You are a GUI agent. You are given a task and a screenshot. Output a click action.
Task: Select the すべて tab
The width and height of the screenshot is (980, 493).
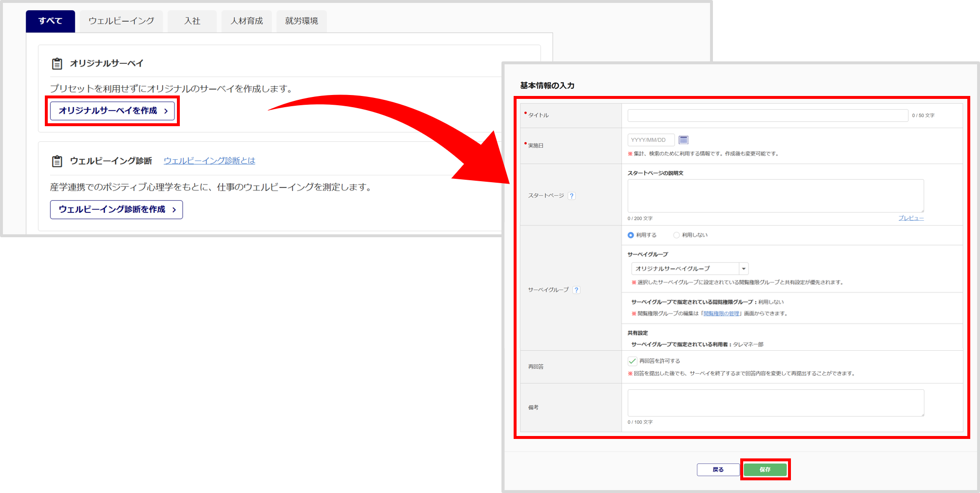click(50, 21)
